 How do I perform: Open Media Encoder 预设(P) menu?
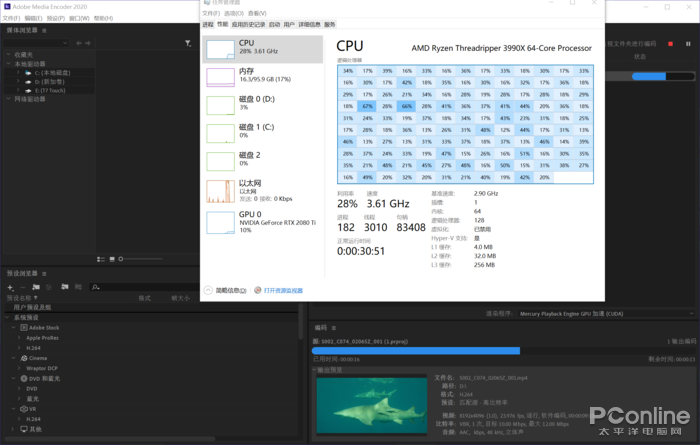pyautogui.click(x=56, y=18)
